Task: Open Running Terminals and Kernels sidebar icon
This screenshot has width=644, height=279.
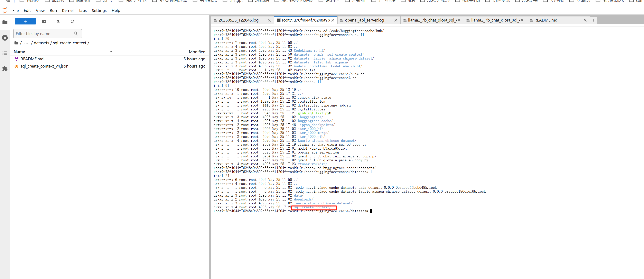Action: pyautogui.click(x=5, y=38)
